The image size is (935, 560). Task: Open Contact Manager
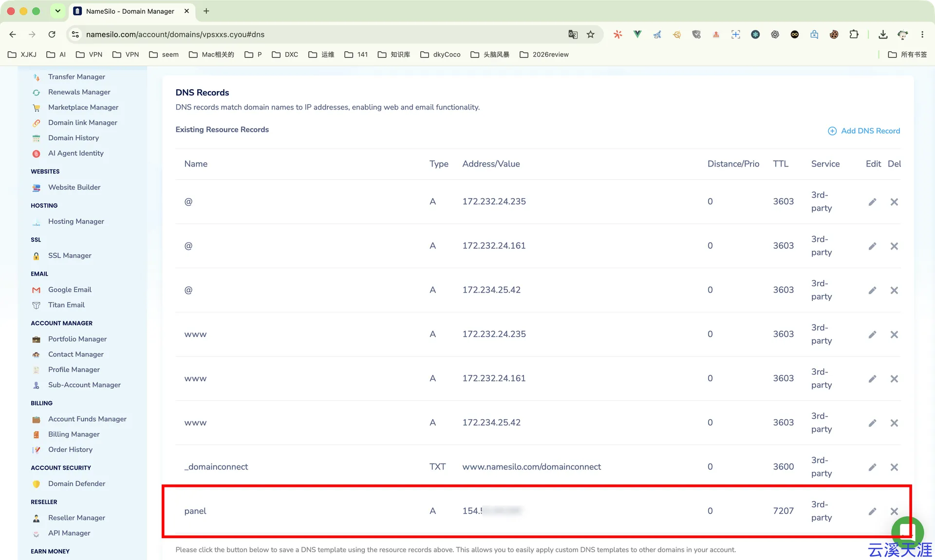point(75,355)
